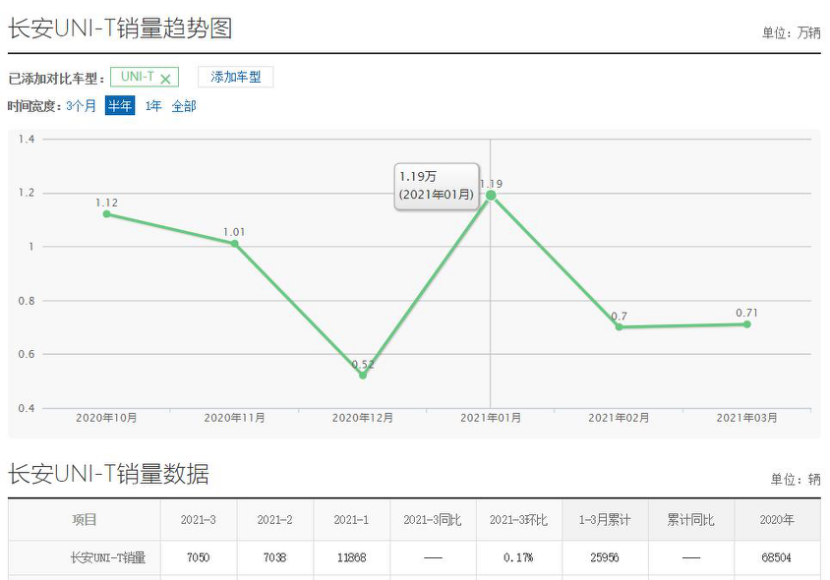Click the cell value 11868
The width and height of the screenshot is (830, 580).
(x=351, y=557)
